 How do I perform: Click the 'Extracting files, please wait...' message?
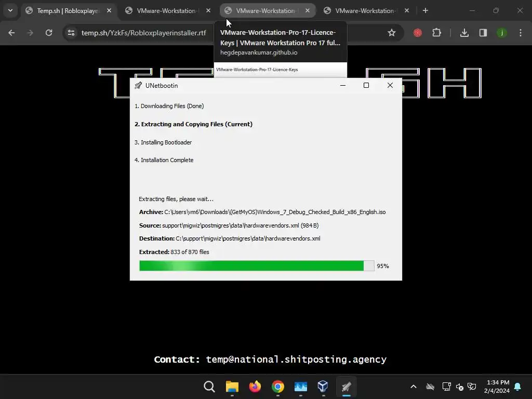point(176,199)
